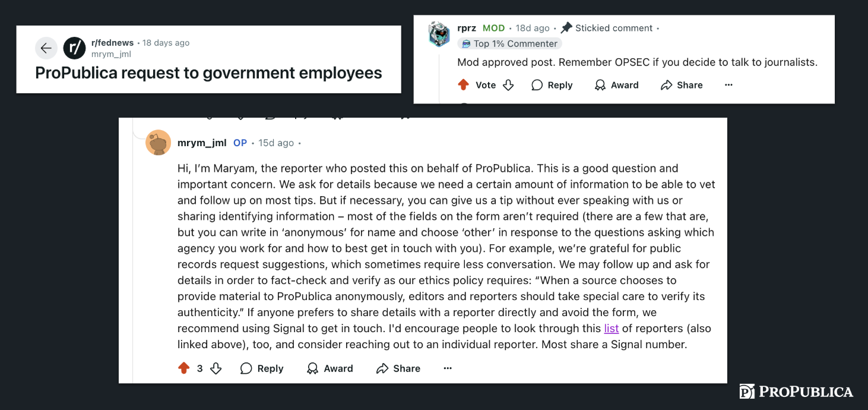Screen dimensions: 868x410
Task: Click the back arrow button
Action: click(x=46, y=48)
